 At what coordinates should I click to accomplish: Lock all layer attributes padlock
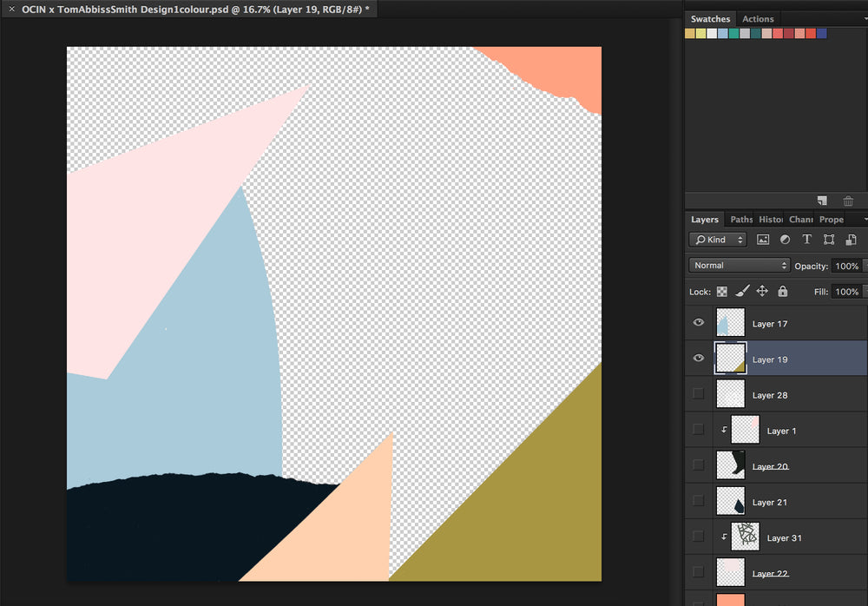782,291
